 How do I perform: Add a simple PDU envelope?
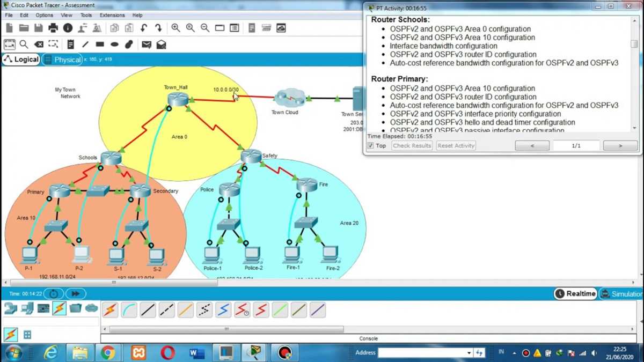146,45
